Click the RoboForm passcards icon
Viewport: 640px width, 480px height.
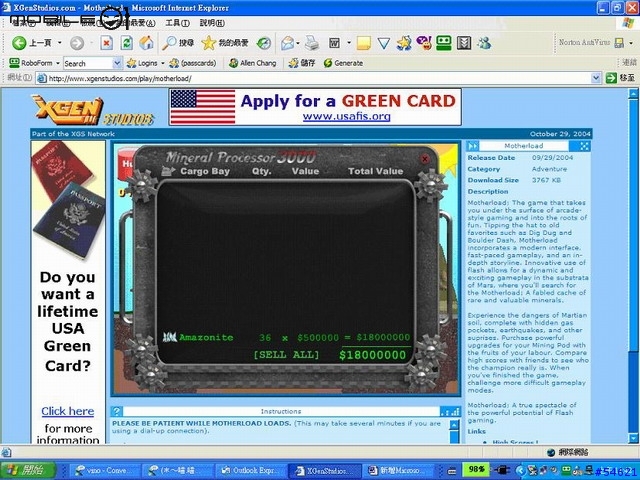pos(174,63)
